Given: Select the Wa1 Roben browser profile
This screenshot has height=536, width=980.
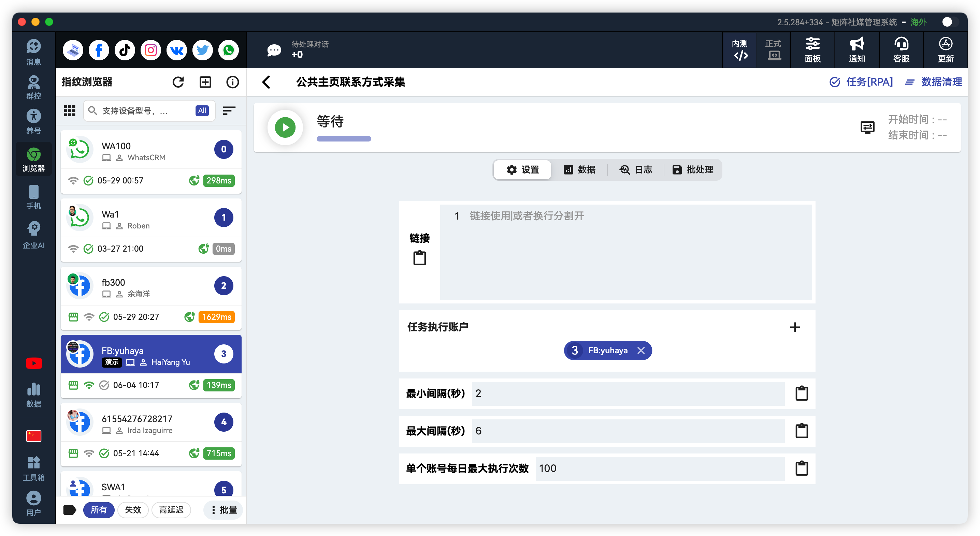Looking at the screenshot, I should click(x=151, y=230).
